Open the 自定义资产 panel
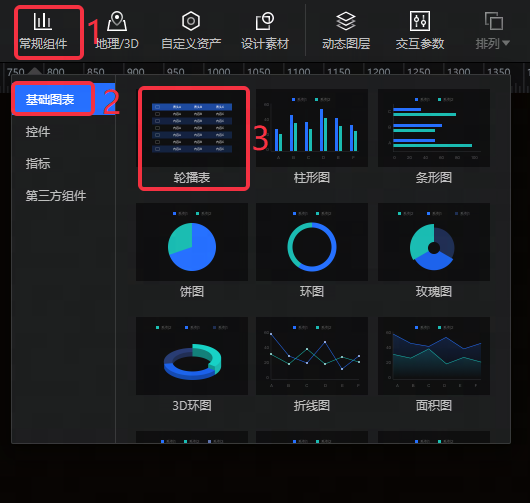The image size is (530, 503). (x=191, y=31)
